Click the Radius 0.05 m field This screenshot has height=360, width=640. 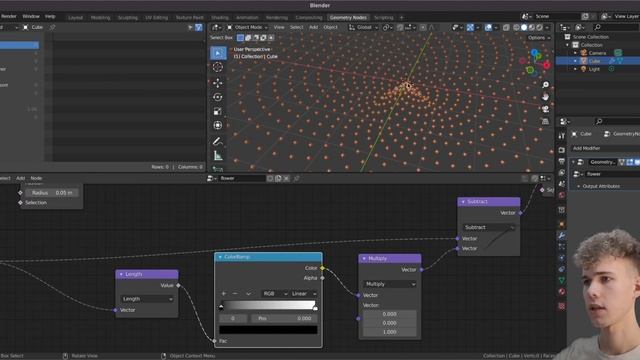52,193
